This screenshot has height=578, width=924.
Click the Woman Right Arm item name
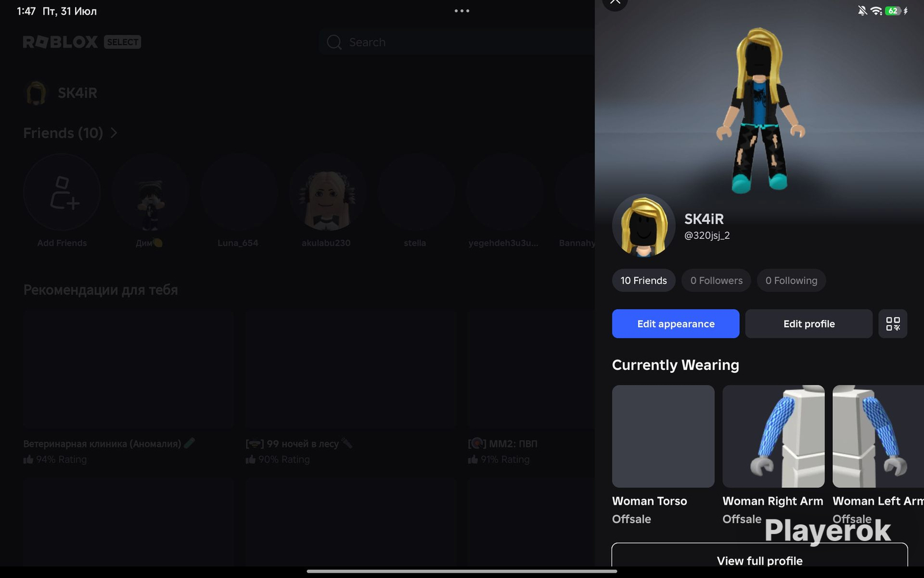[x=773, y=501]
